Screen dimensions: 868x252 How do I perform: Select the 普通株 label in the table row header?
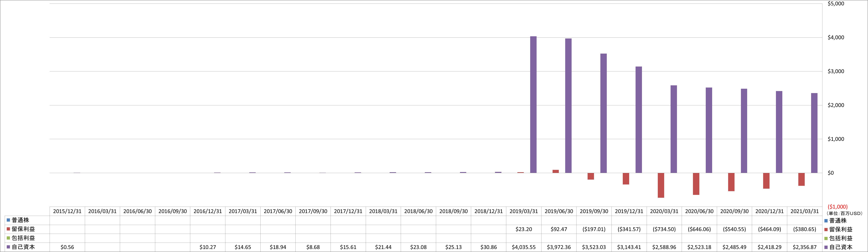coord(21,220)
